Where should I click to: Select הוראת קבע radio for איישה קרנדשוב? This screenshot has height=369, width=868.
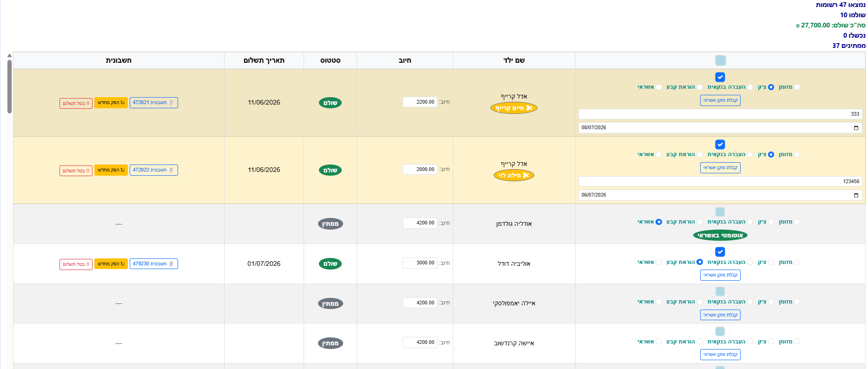[700, 342]
